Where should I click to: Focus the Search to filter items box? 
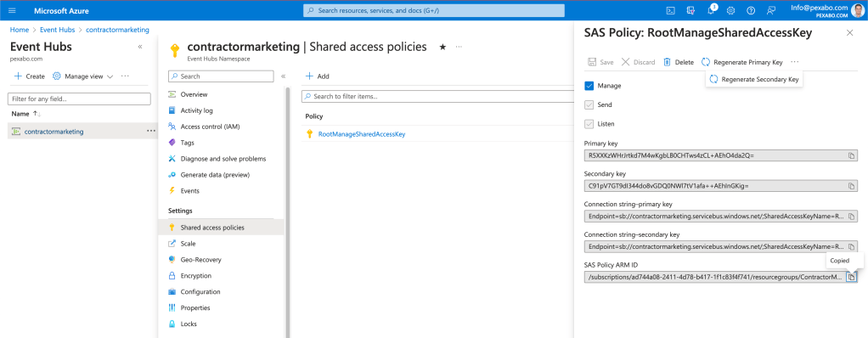pyautogui.click(x=437, y=96)
